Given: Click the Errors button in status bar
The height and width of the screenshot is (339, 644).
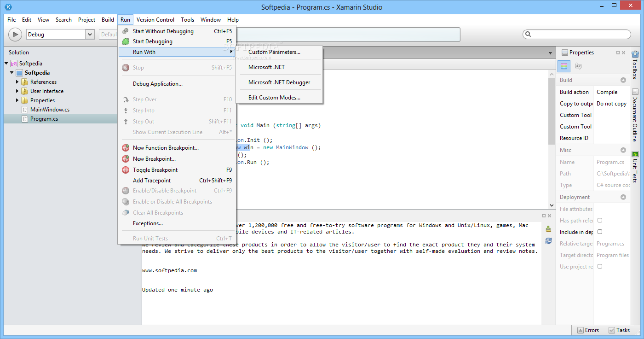Looking at the screenshot, I should tap(588, 330).
